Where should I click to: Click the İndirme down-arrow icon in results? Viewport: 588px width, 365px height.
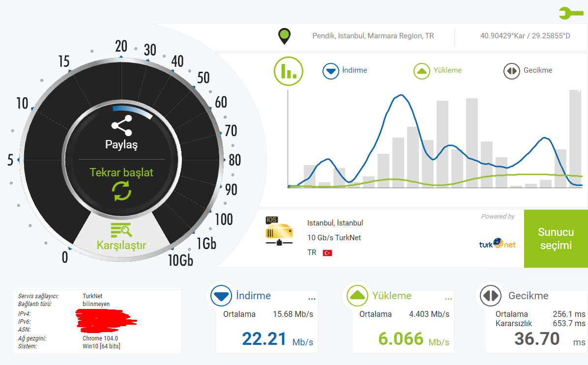pyautogui.click(x=221, y=296)
